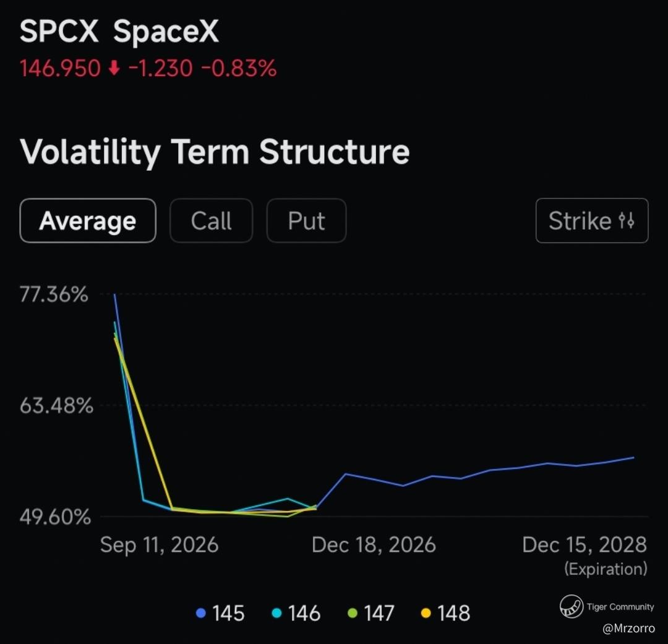Select the Sep 11, 2026 axis label
The height and width of the screenshot is (644, 668).
[160, 544]
